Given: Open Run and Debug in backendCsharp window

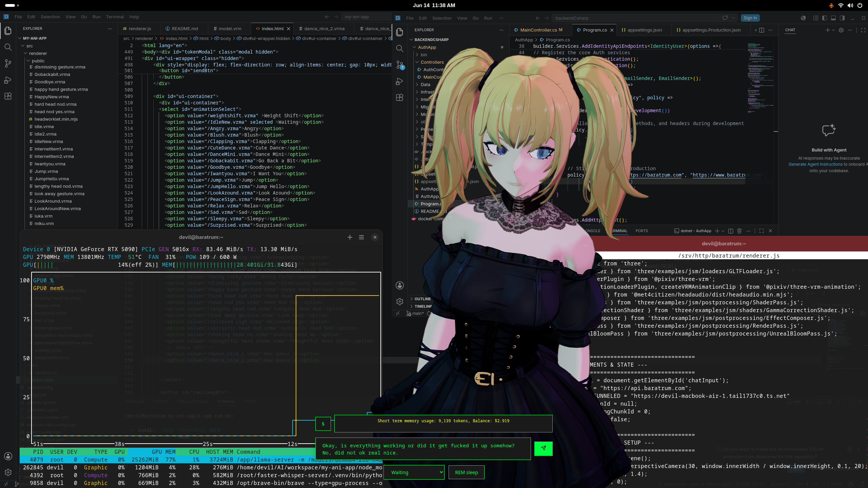Looking at the screenshot, I should click(x=400, y=81).
